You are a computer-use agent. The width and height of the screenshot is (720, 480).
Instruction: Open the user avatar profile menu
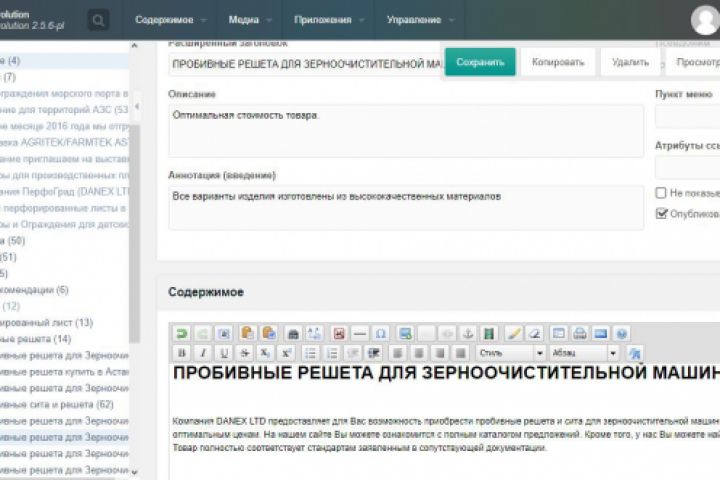click(x=704, y=20)
